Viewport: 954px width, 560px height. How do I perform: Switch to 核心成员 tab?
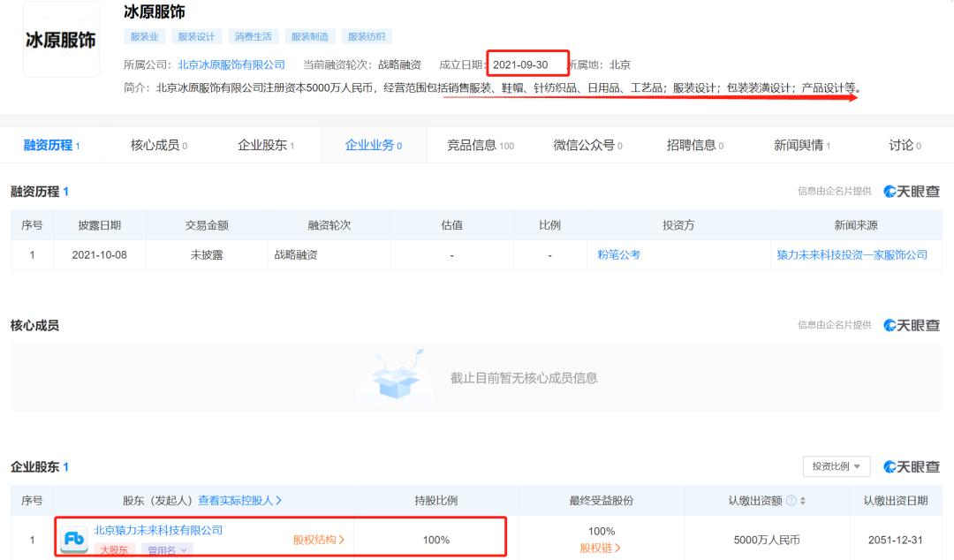tap(159, 145)
